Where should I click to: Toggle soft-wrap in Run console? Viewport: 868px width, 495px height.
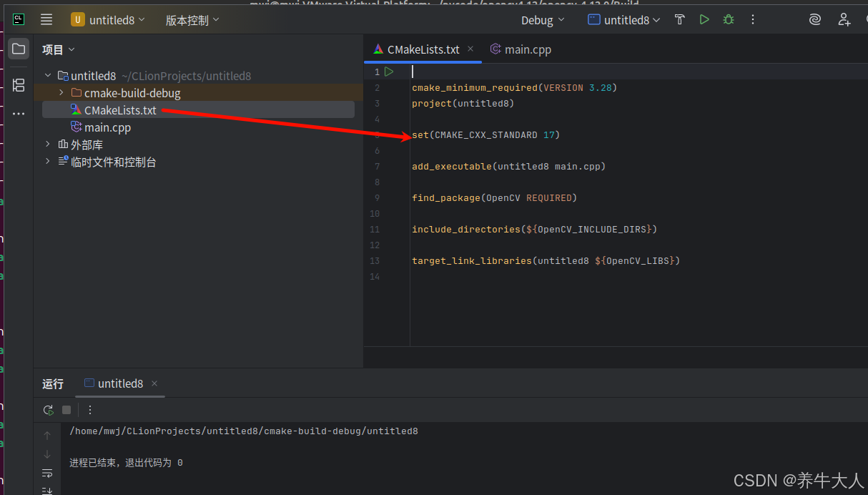coord(47,473)
